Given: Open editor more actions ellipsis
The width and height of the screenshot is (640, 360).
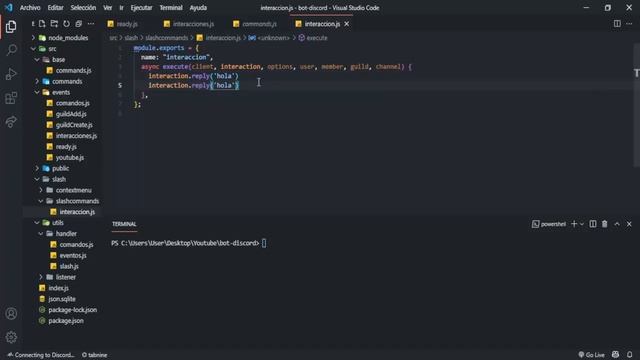Looking at the screenshot, I should click(629, 24).
